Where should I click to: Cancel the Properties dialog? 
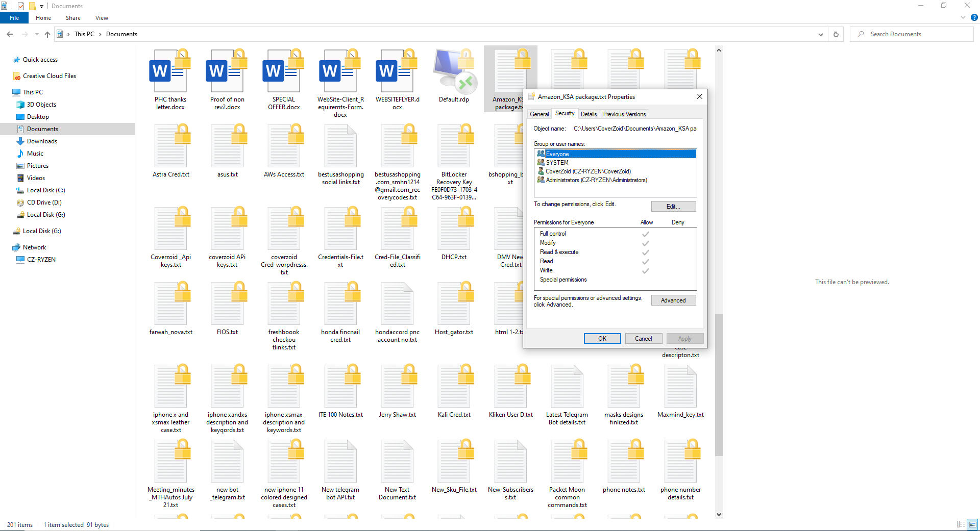coord(643,339)
